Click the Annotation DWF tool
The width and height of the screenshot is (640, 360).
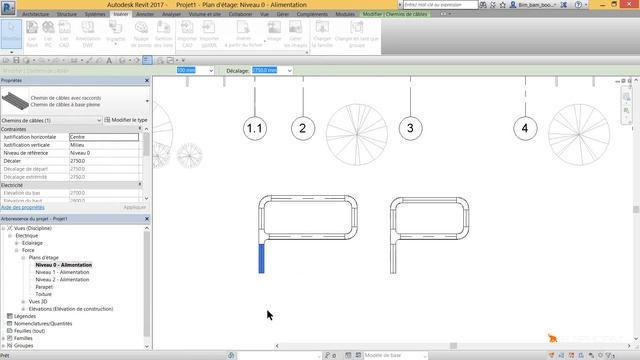point(88,34)
